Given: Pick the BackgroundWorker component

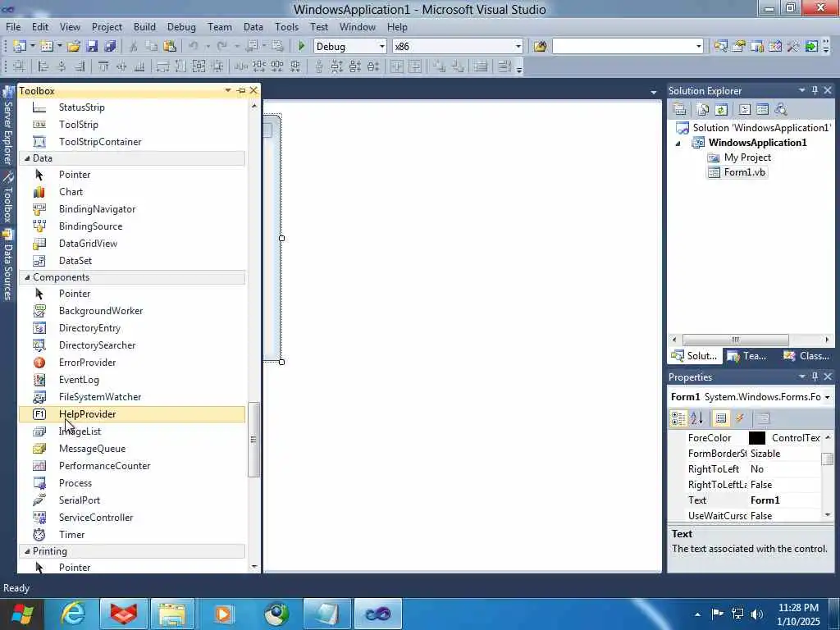Looking at the screenshot, I should coord(131,311).
